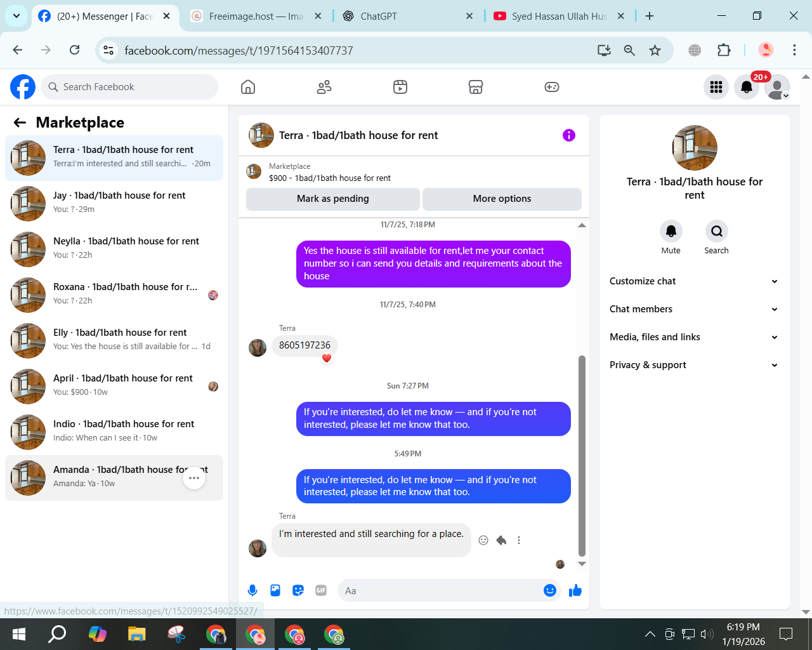
Task: Open more options for Terra's last message
Action: point(519,540)
